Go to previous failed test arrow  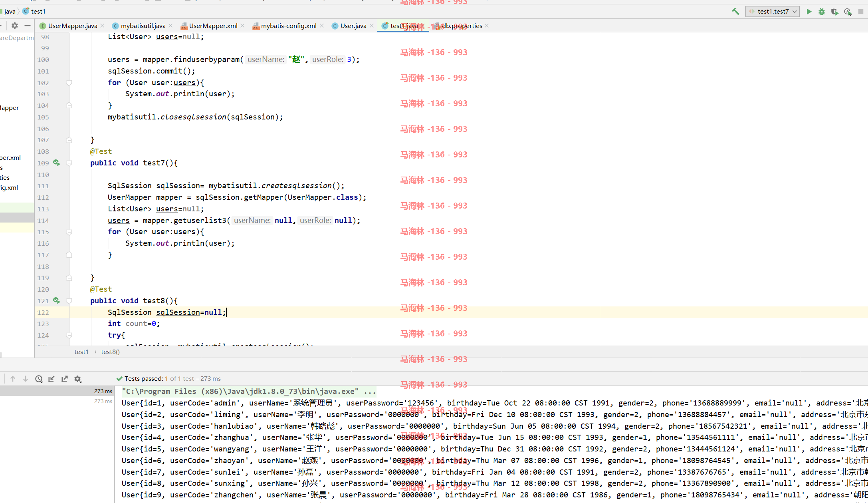tap(13, 379)
